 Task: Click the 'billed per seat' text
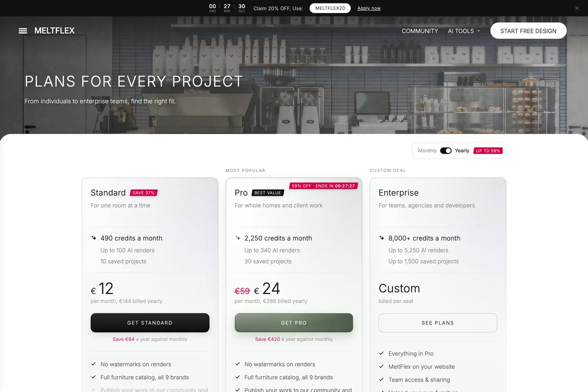coord(396,301)
